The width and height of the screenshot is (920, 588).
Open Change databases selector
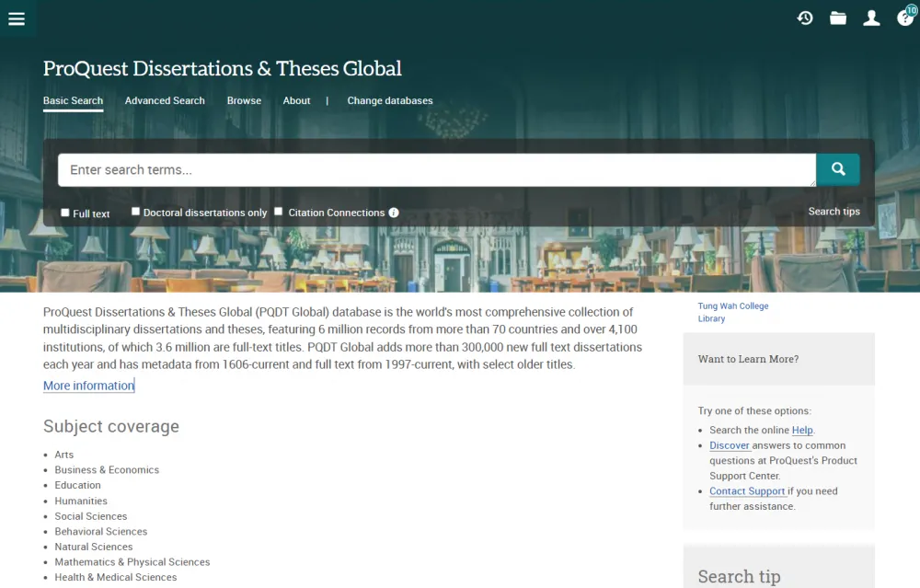[389, 100]
